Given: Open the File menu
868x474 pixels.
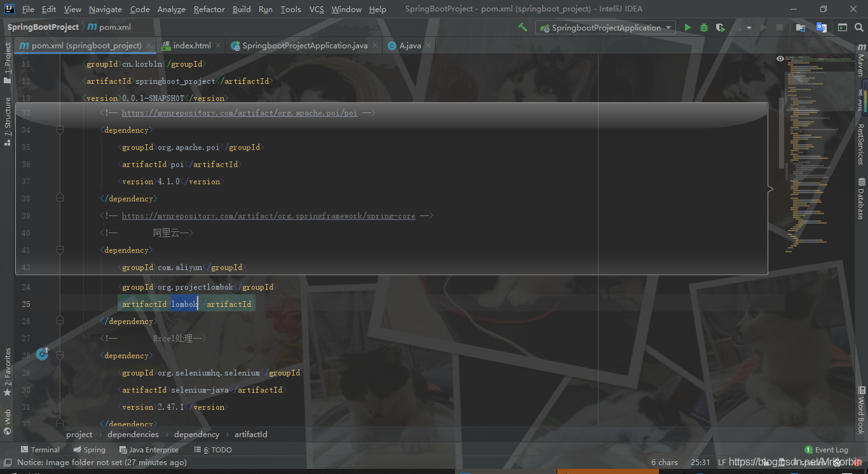Looking at the screenshot, I should [28, 9].
